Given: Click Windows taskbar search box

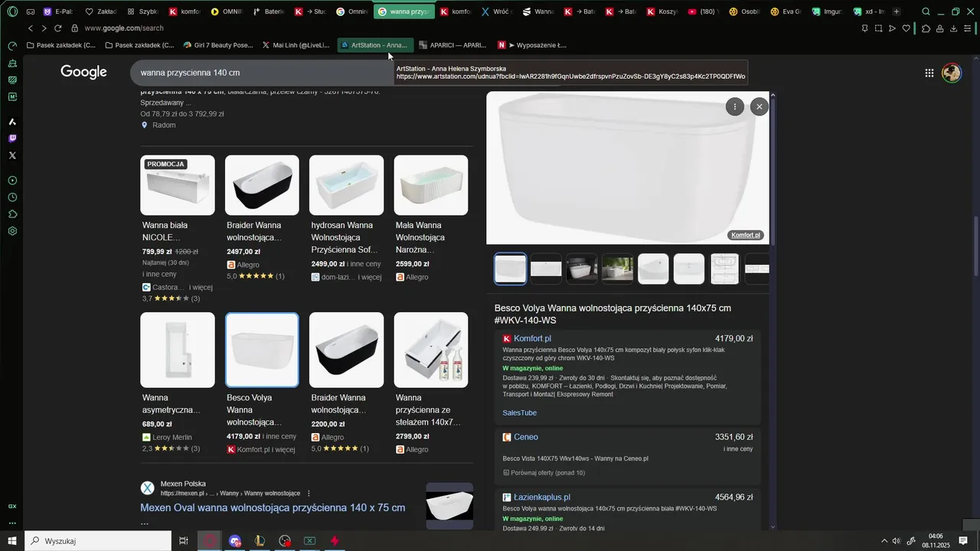Looking at the screenshot, I should pyautogui.click(x=98, y=541).
